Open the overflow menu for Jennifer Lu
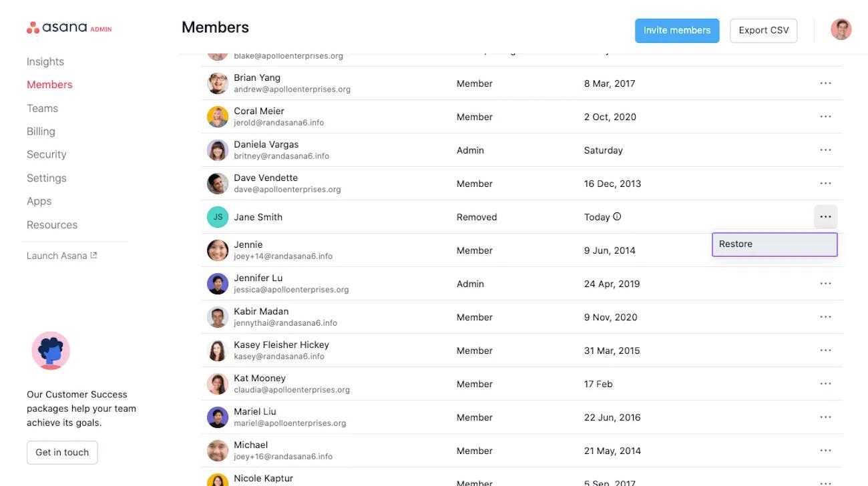 [x=826, y=283]
